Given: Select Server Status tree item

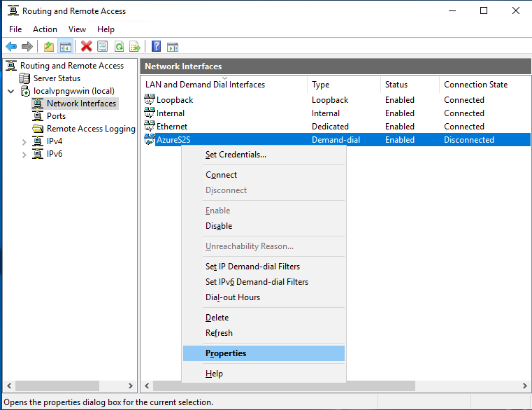Looking at the screenshot, I should [57, 78].
